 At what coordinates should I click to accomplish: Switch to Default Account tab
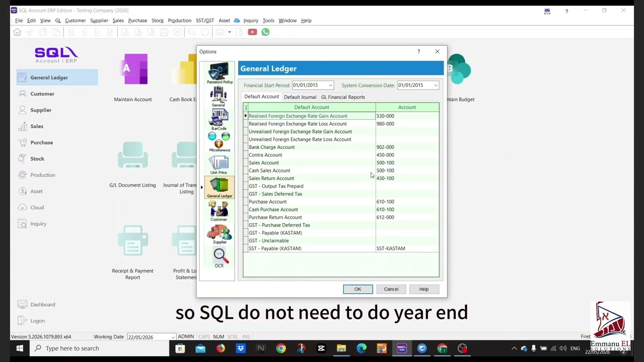click(262, 97)
